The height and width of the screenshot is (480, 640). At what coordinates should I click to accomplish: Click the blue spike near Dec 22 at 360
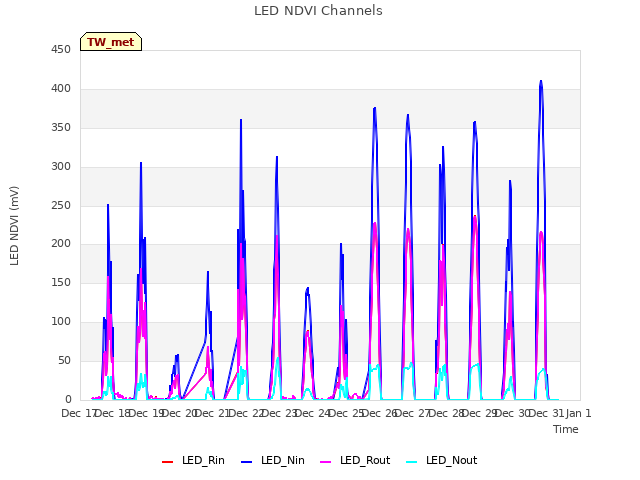[x=241, y=120]
